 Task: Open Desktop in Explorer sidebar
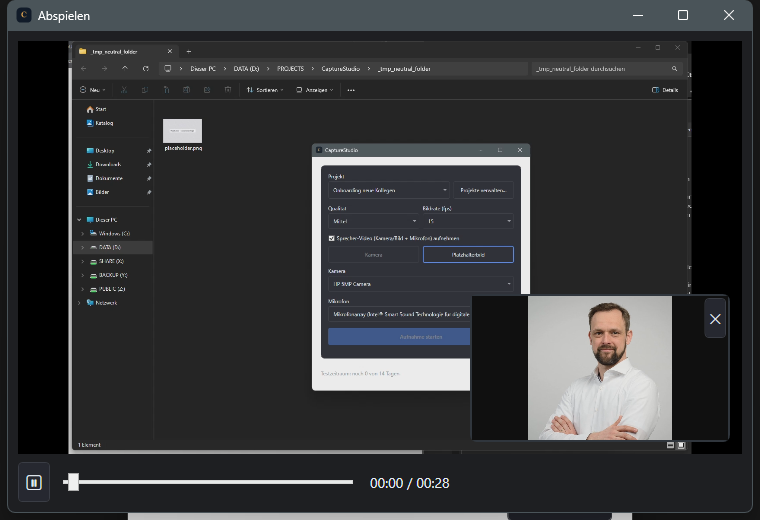[100, 151]
